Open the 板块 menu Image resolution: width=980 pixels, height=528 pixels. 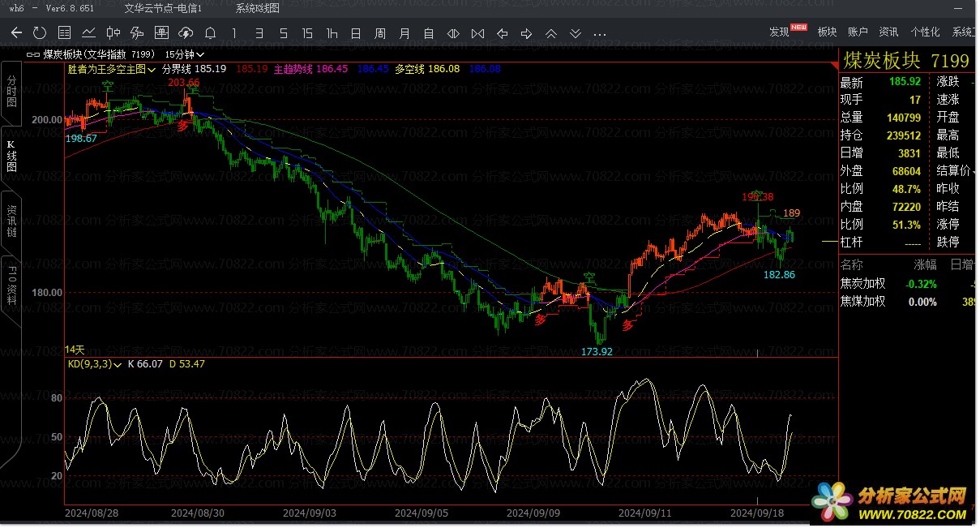tap(827, 32)
